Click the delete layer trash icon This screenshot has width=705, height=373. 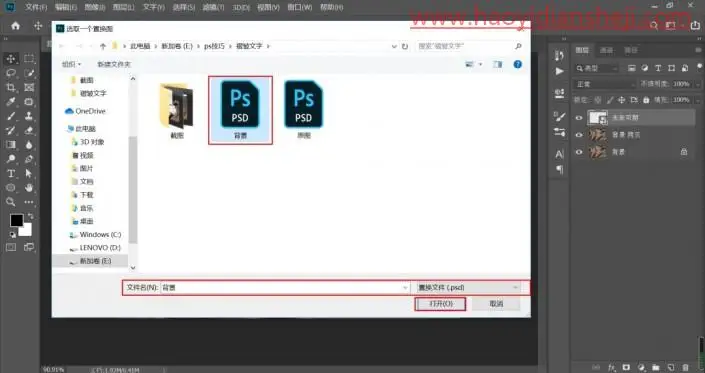(x=685, y=367)
